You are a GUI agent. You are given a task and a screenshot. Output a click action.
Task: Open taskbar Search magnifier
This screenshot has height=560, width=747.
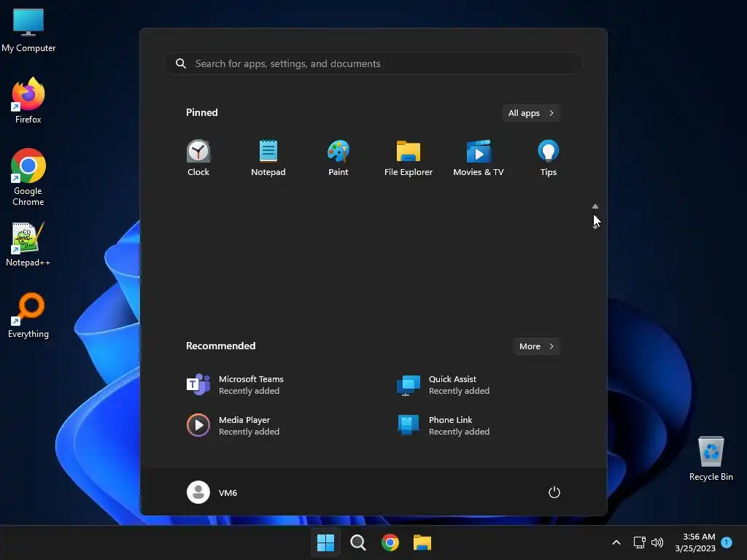click(x=357, y=542)
